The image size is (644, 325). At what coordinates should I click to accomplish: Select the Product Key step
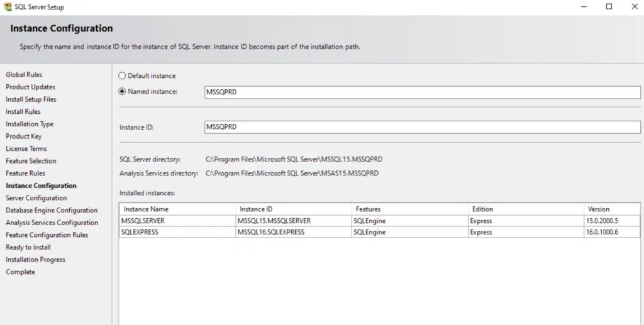point(23,136)
